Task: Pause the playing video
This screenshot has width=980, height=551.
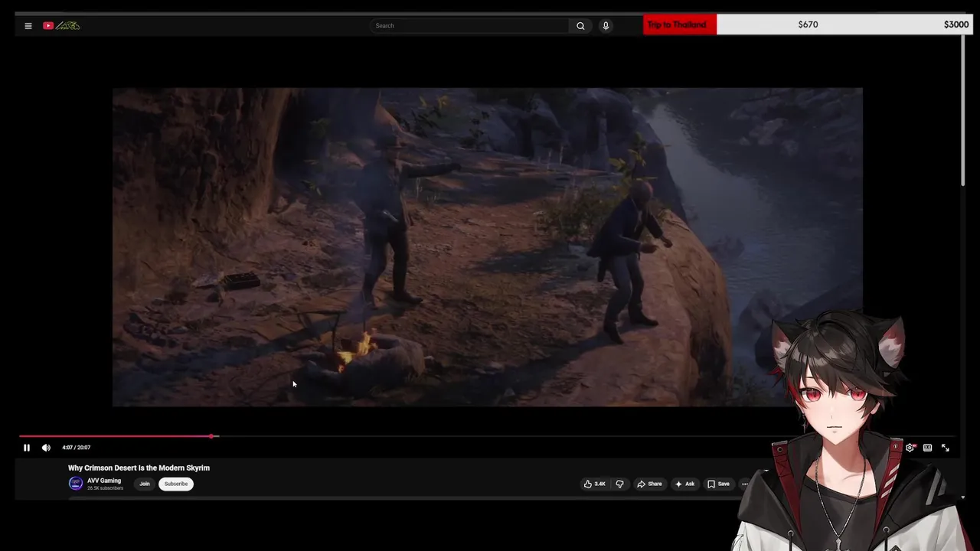Action: click(26, 448)
